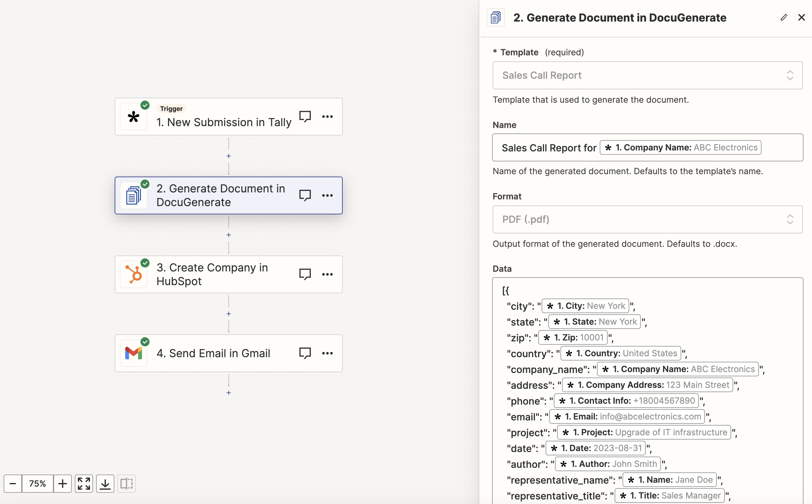Click the HubSpot icon on the Create Company step

134,274
